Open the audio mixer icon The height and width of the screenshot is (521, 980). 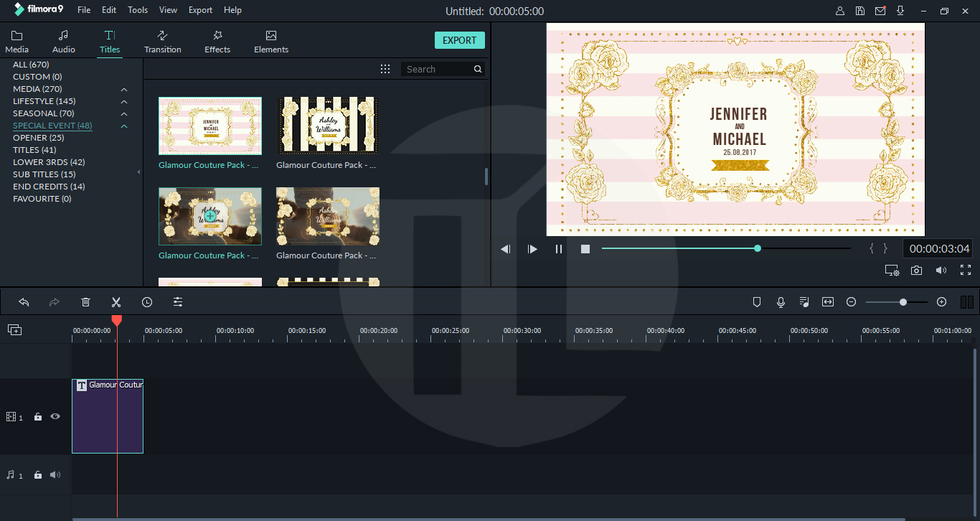[804, 301]
